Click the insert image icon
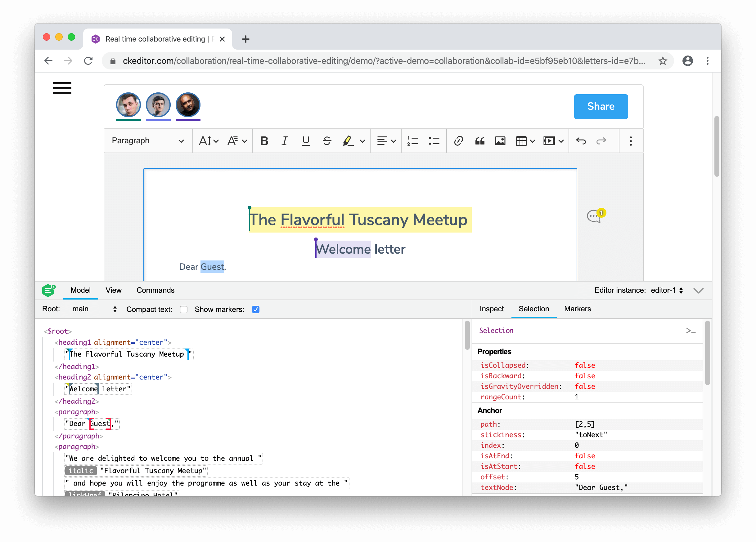 (500, 141)
